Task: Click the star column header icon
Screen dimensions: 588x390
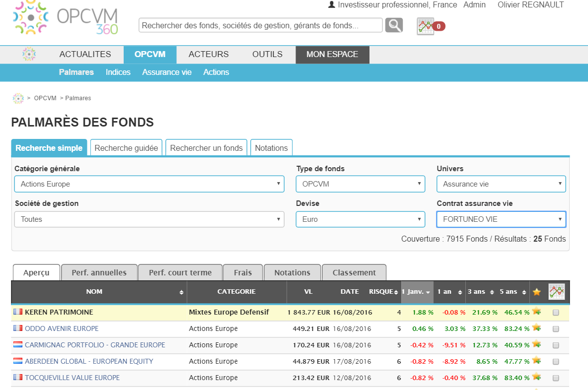Action: click(x=537, y=292)
